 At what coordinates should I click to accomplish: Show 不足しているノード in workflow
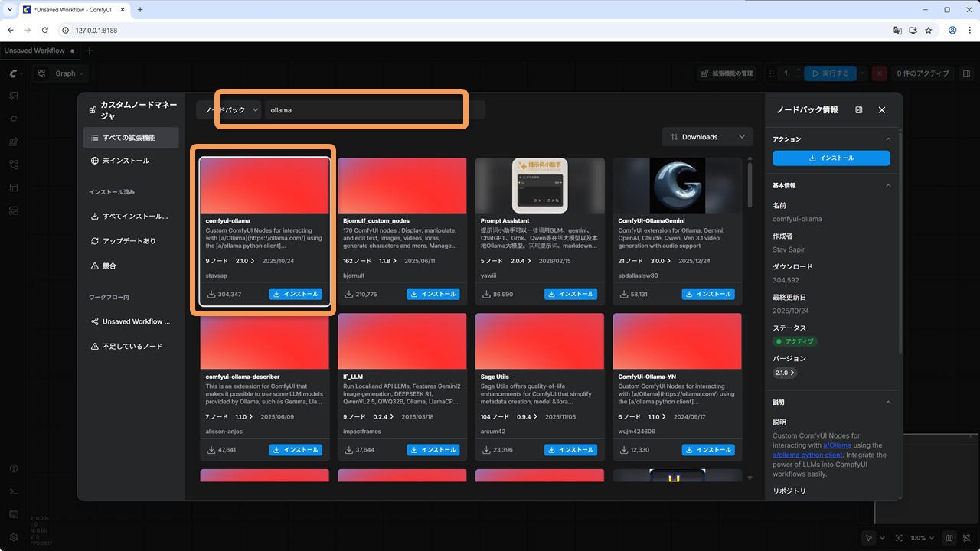click(x=132, y=347)
